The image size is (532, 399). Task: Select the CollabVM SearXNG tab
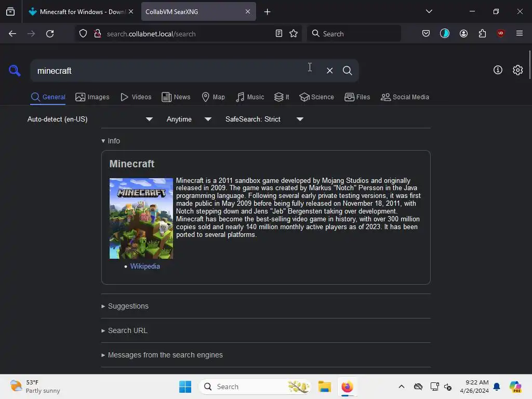click(198, 11)
